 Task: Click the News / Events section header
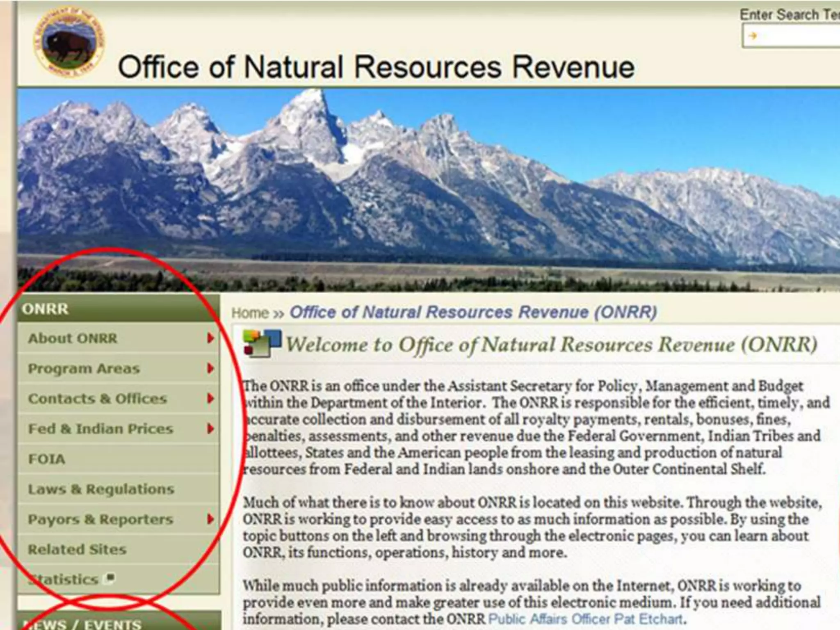[x=82, y=624]
